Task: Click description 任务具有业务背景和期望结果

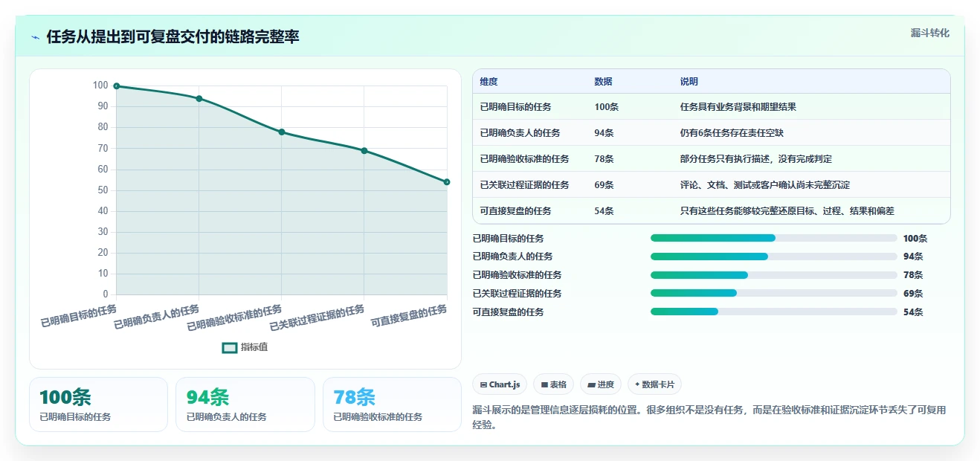Action: (x=738, y=107)
